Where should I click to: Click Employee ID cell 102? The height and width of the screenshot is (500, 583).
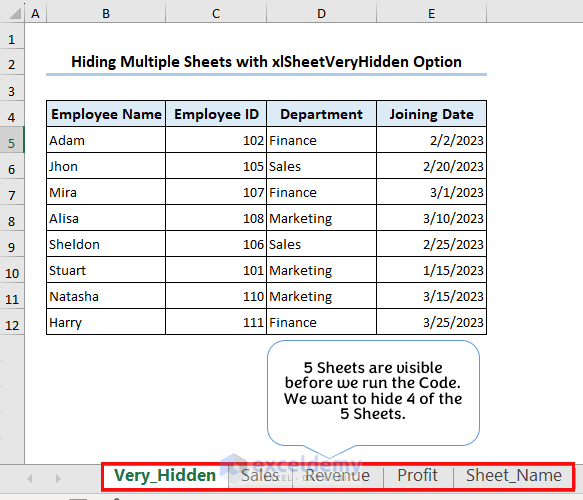pos(216,140)
